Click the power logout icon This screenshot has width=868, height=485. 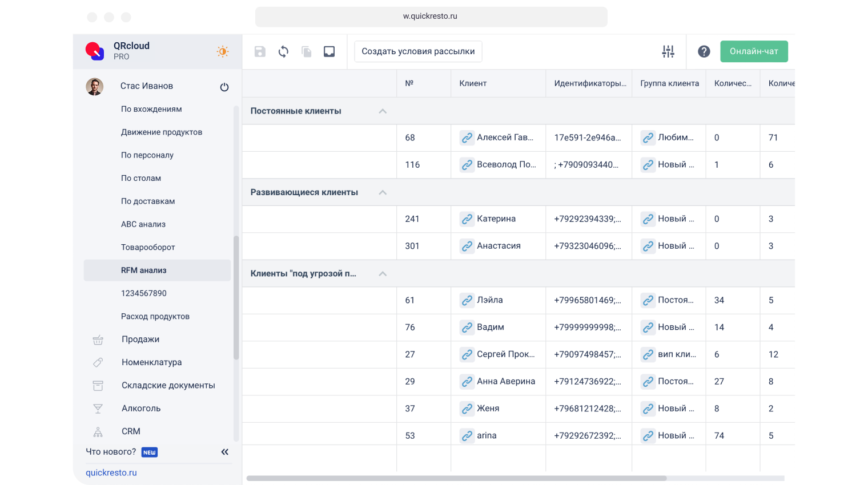coord(224,87)
